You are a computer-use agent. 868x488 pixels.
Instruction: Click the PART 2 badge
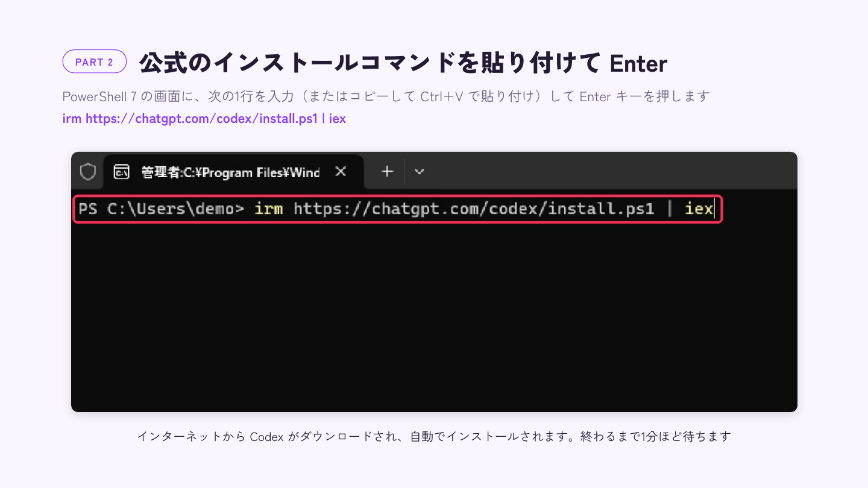click(94, 62)
